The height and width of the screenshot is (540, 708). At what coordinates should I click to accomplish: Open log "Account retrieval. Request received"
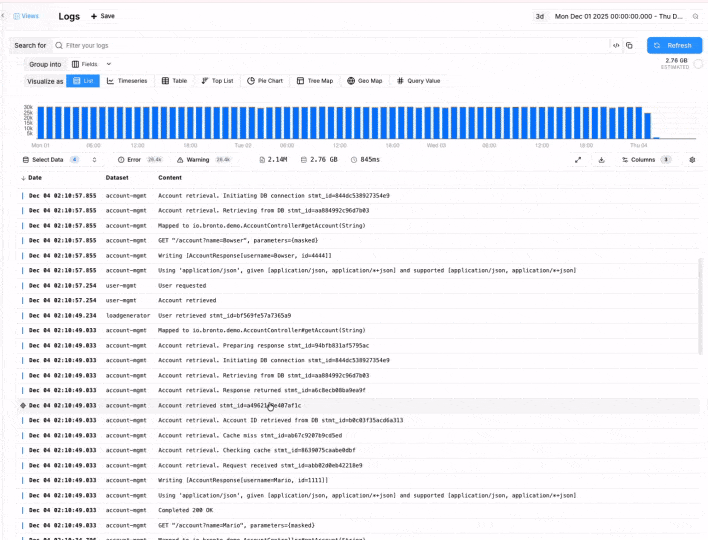[x=359, y=466]
